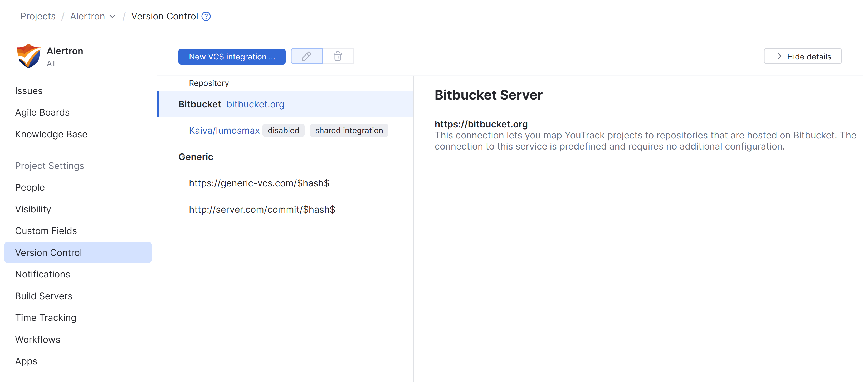Select https://generic-vcs.com/$hash$ integration row
The image size is (868, 382).
pos(259,183)
